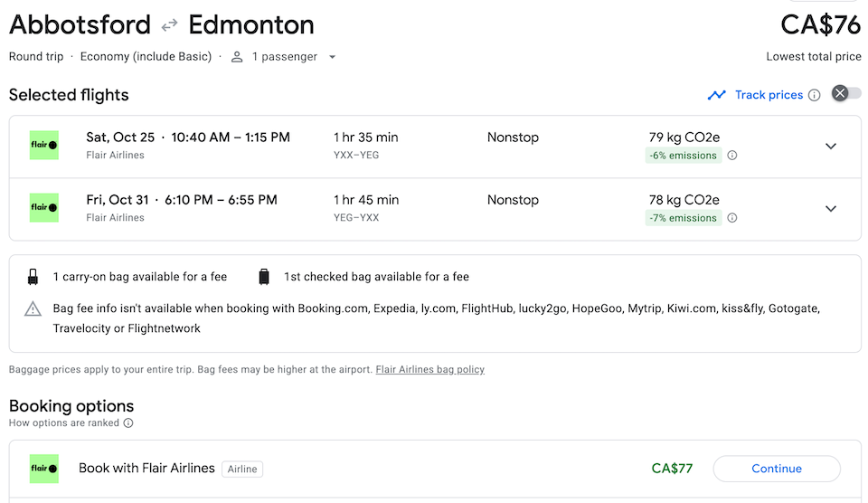Click info icon next to -7% emissions

coord(732,218)
